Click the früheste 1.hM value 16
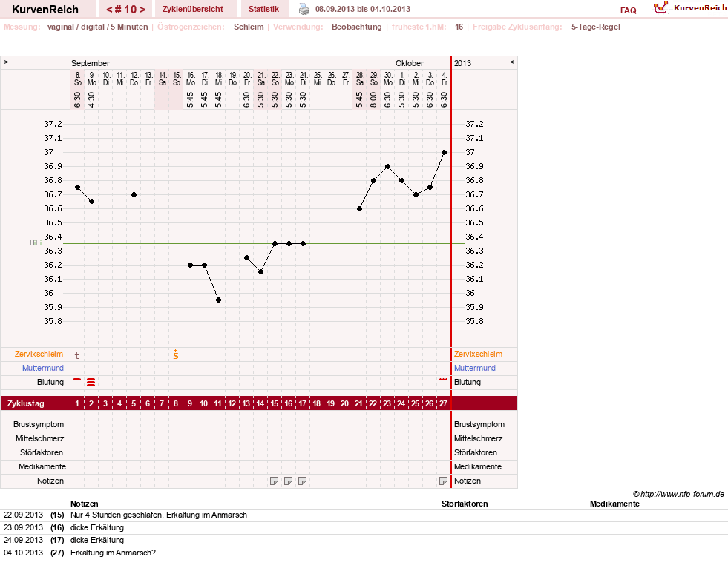The width and height of the screenshot is (728, 577). click(459, 27)
